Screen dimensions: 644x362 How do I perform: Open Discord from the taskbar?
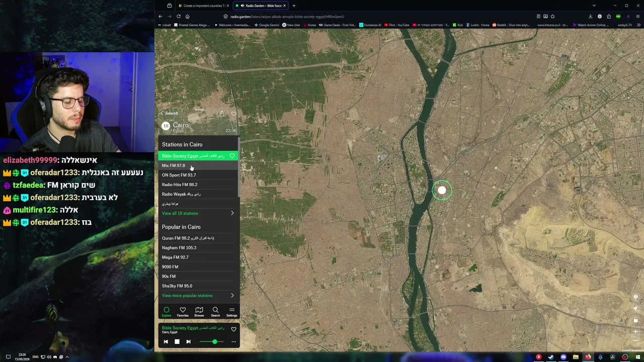point(563,357)
